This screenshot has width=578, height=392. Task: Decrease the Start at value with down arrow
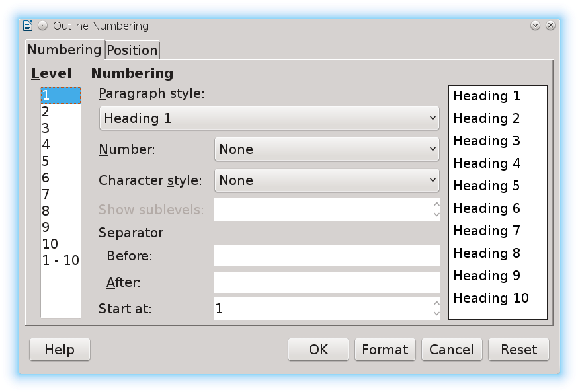click(x=436, y=313)
